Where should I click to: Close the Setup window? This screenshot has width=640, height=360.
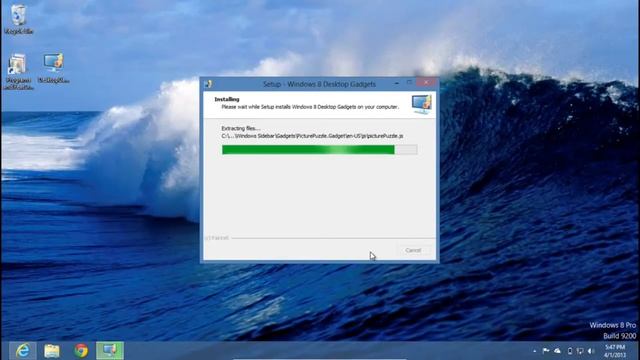click(427, 82)
